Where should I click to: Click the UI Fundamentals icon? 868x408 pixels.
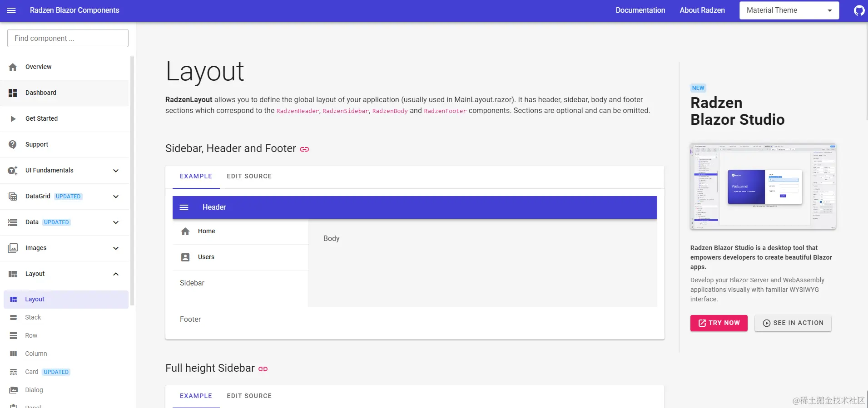pyautogui.click(x=13, y=171)
